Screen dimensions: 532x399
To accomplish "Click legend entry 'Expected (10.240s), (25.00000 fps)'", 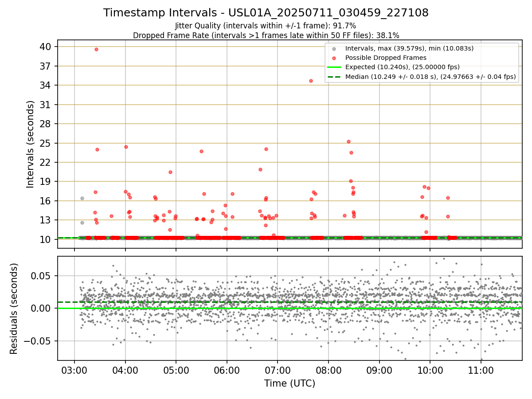I will pos(403,67).
